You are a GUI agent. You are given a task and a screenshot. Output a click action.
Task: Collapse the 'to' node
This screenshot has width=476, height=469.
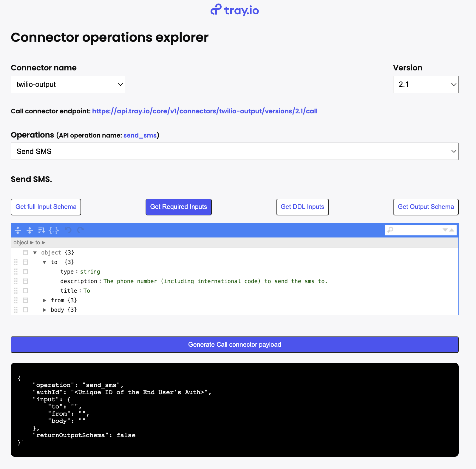(44, 262)
